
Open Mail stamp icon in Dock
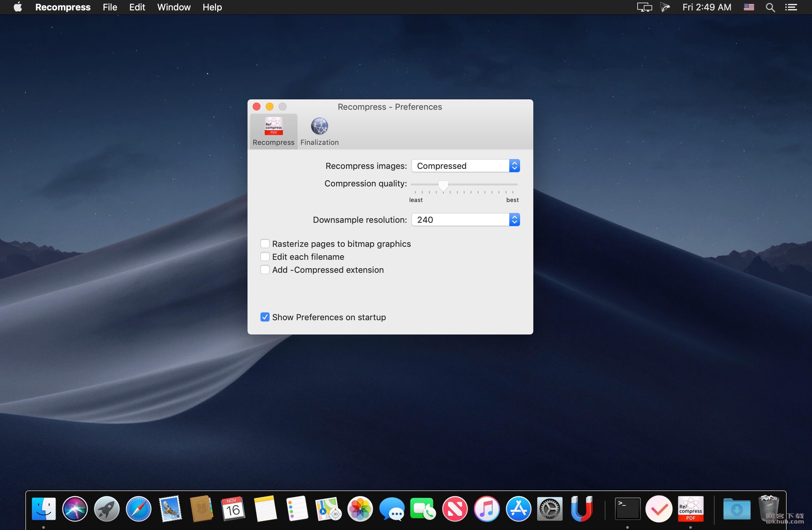click(170, 509)
